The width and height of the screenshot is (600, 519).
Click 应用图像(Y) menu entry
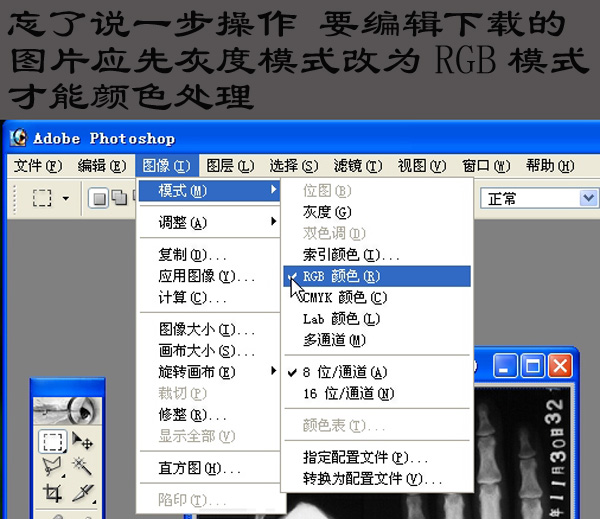(209, 276)
